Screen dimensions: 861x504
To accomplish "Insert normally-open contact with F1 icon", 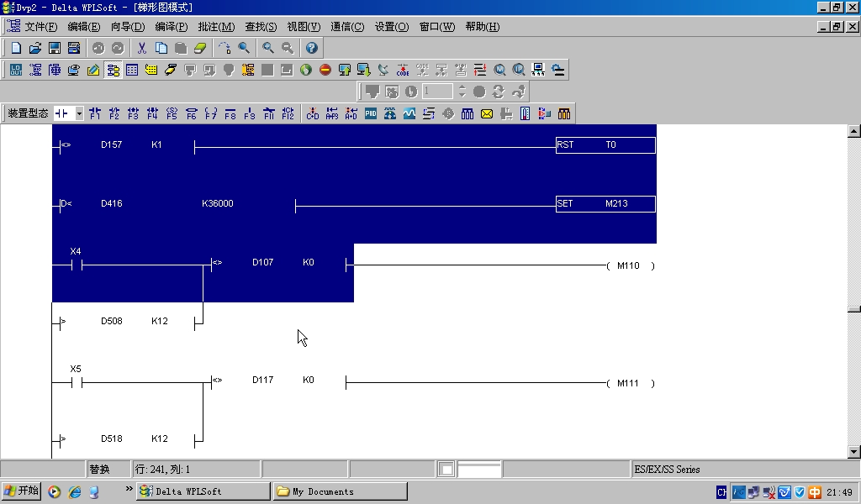I will click(94, 113).
